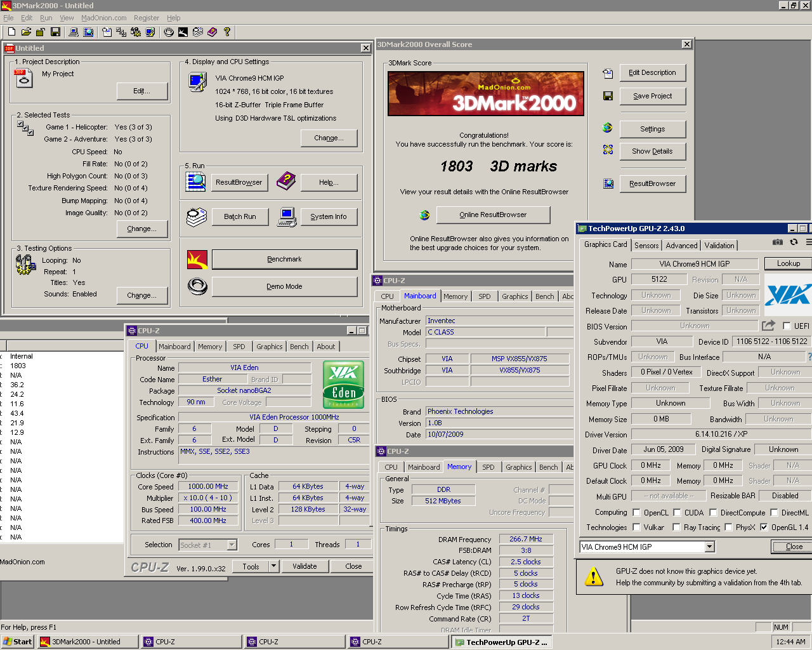Click the Validate button in CPU-Z
812x650 pixels.
pos(304,566)
